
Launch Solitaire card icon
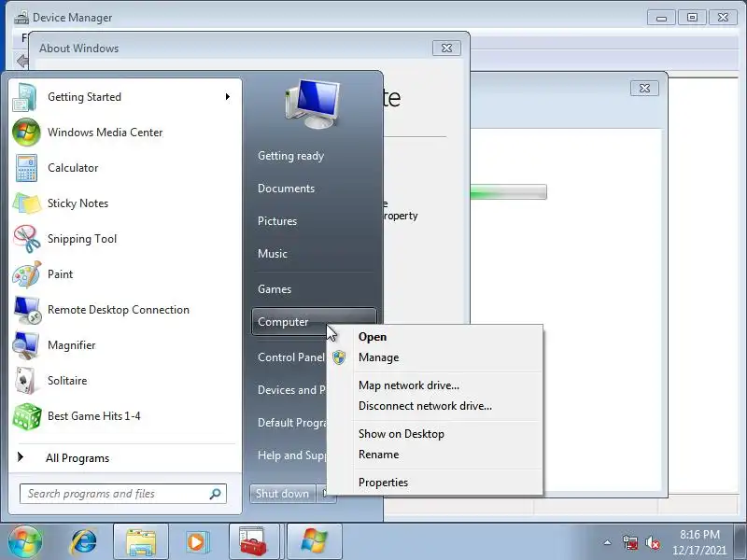click(x=26, y=381)
